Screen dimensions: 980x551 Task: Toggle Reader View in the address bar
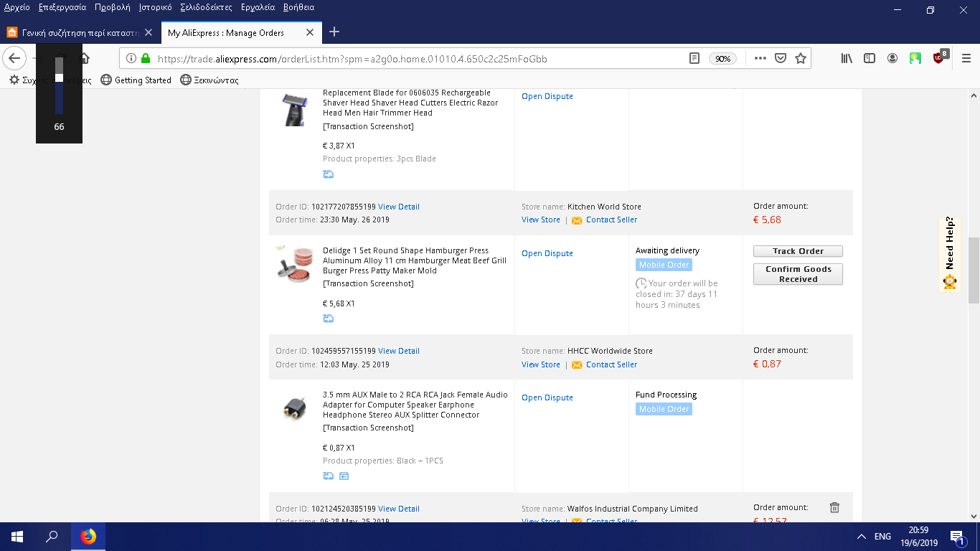(694, 59)
